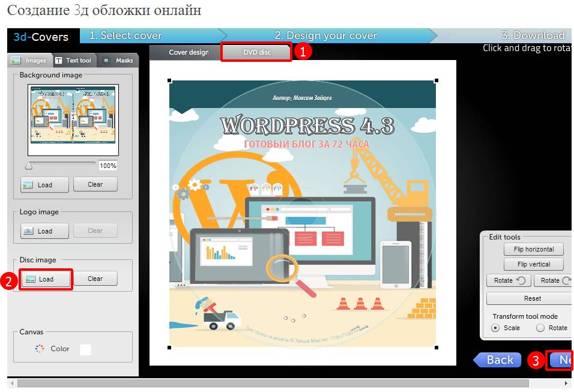Switch to the DVD disc tab

coord(256,52)
